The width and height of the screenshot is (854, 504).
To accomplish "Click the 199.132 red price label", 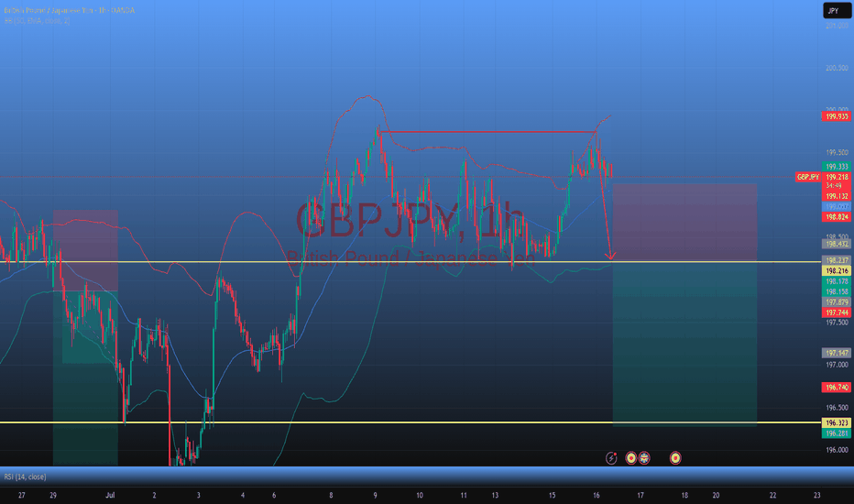I will click(x=836, y=196).
